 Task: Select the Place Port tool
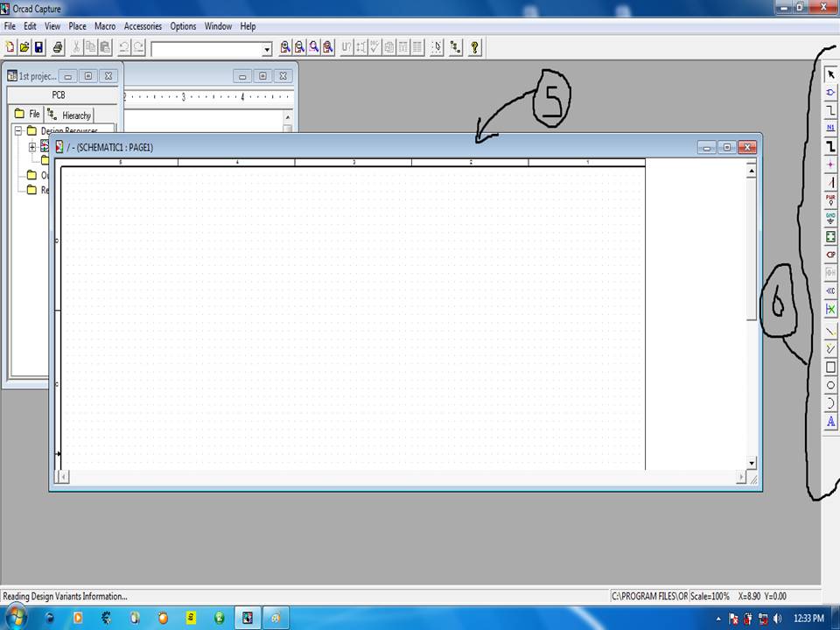tap(830, 255)
